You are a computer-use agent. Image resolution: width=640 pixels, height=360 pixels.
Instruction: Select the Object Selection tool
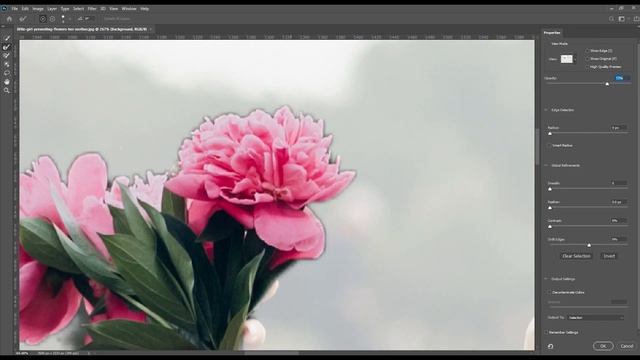coord(7,64)
